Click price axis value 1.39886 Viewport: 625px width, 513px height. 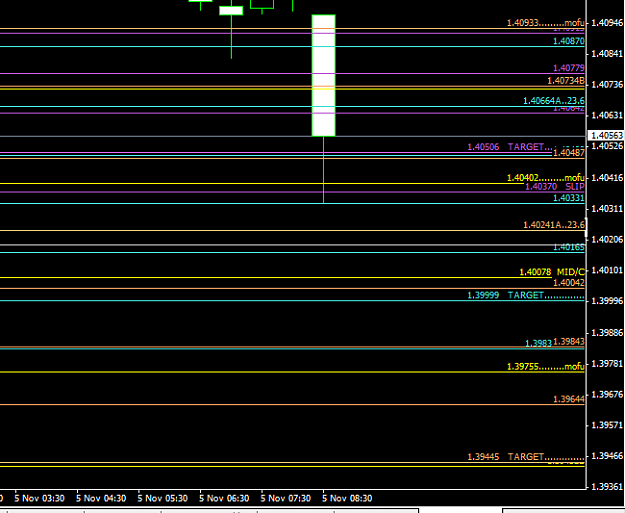[x=607, y=332]
